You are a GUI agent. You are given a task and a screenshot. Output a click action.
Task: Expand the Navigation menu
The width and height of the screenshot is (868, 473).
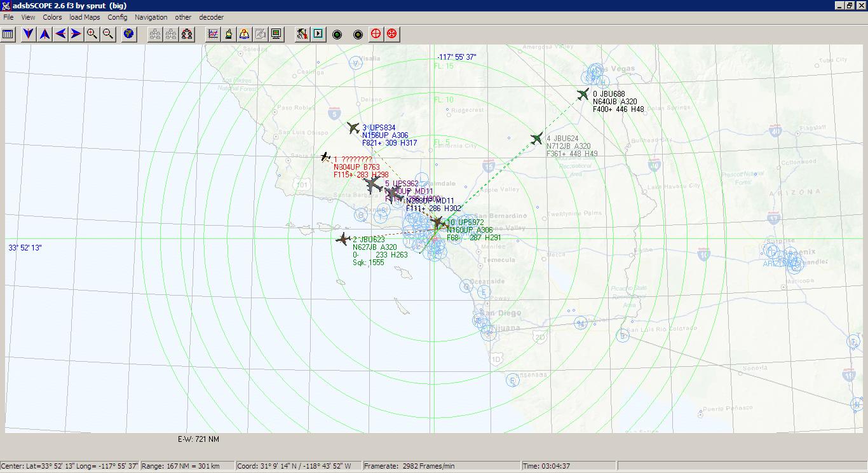[151, 17]
